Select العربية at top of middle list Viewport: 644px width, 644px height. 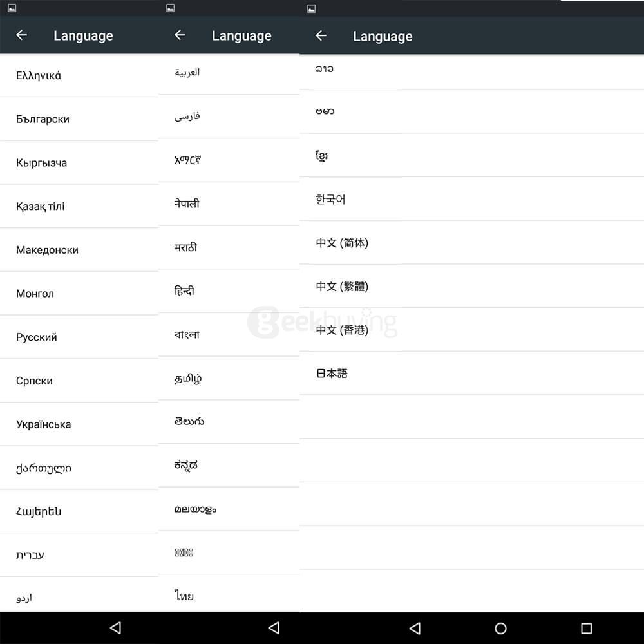187,72
